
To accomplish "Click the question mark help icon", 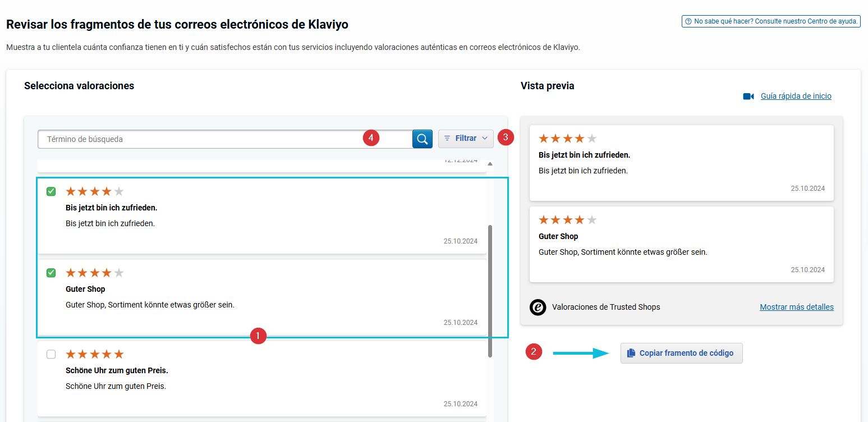I will (688, 21).
